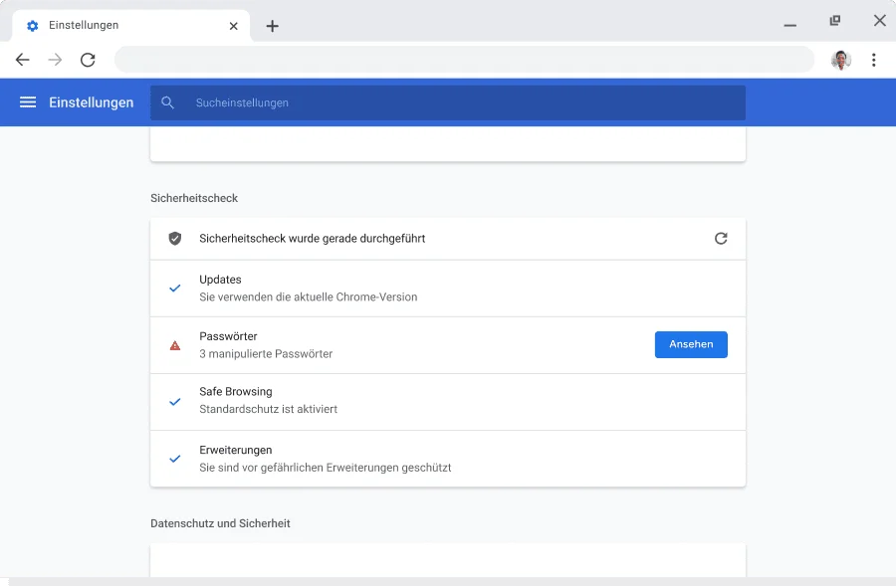896x588 pixels.
Task: Click the Updates checkmark icon
Action: (x=175, y=289)
